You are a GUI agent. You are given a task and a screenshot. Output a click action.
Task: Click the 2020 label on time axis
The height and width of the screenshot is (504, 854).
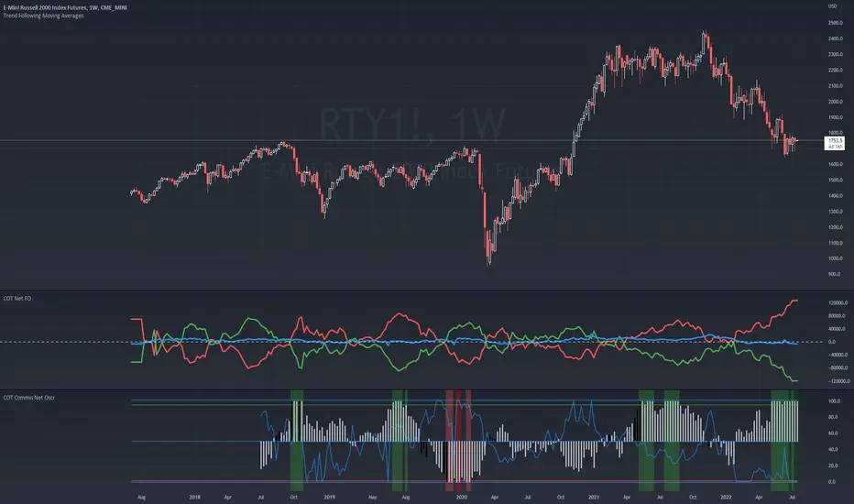[x=461, y=497]
